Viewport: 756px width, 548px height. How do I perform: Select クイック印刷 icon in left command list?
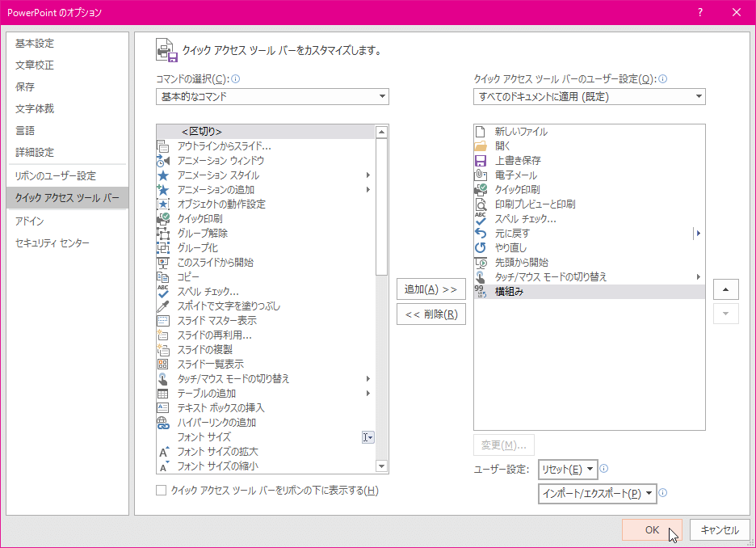[163, 218]
